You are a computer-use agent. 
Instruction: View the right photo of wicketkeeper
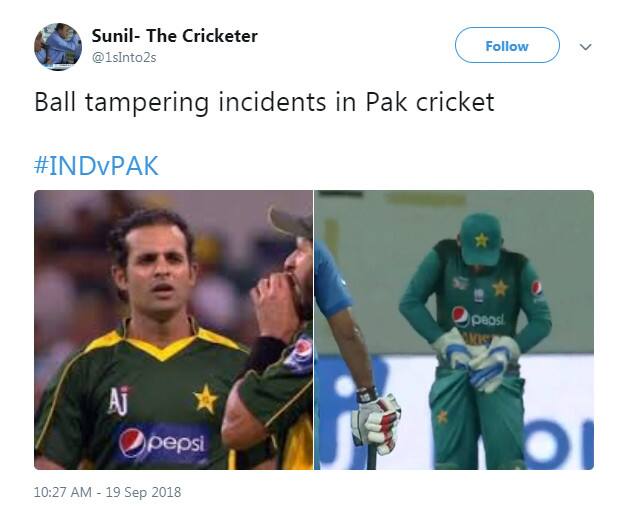[x=454, y=330]
